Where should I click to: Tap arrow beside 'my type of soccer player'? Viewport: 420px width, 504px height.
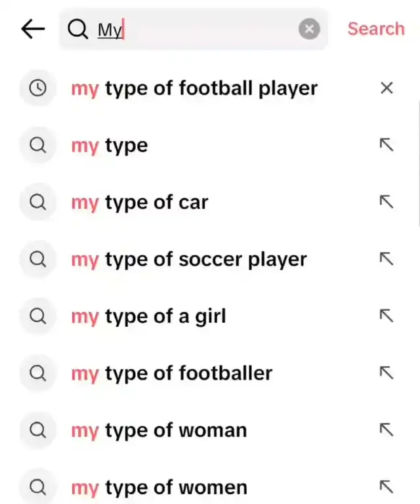tap(387, 259)
